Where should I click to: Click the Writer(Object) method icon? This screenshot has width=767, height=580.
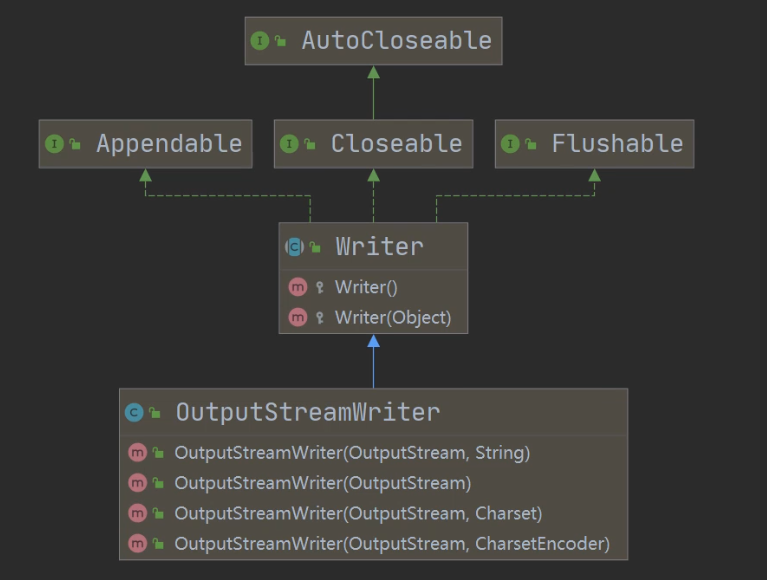pos(298,318)
